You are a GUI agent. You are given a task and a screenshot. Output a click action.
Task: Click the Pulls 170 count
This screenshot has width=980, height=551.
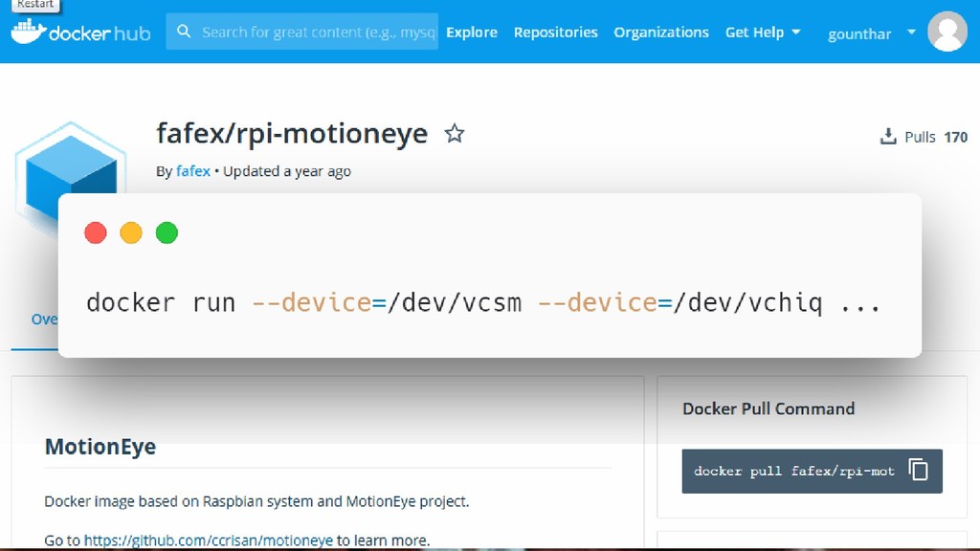coord(936,137)
